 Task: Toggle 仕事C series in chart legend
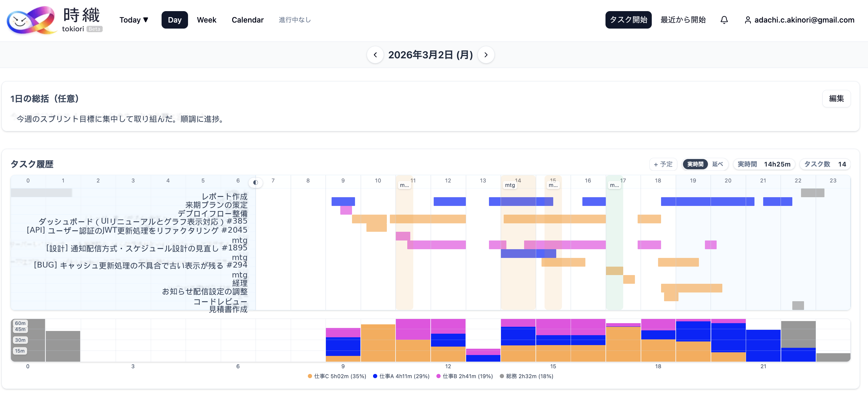(337, 376)
